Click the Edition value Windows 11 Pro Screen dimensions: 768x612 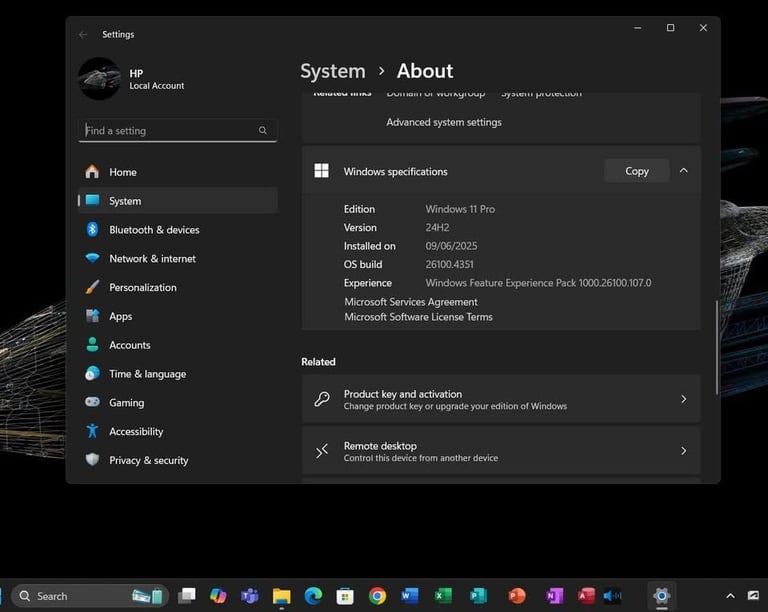(x=460, y=209)
